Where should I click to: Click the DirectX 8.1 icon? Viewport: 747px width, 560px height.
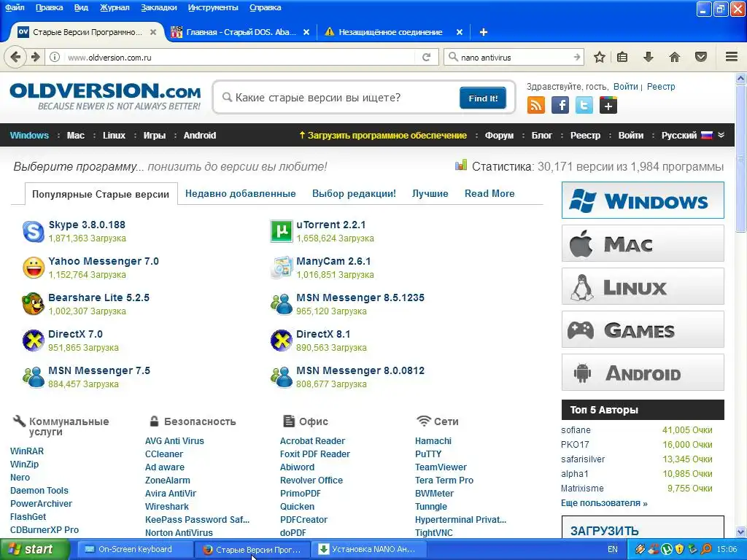tap(281, 341)
